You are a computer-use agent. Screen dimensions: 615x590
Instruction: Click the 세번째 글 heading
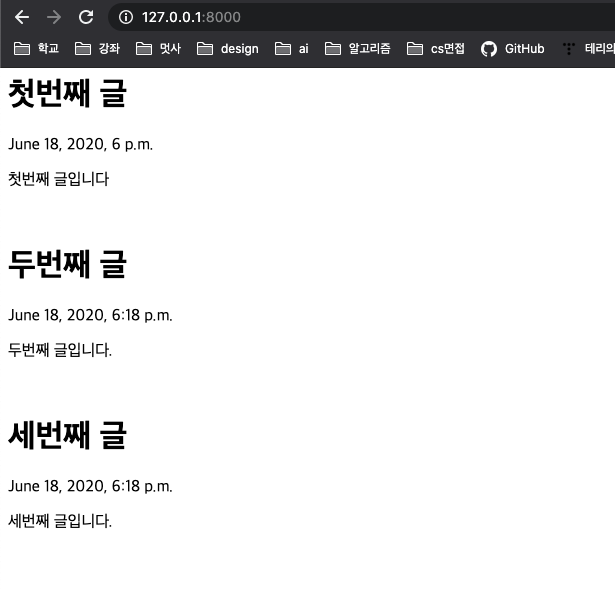point(67,435)
